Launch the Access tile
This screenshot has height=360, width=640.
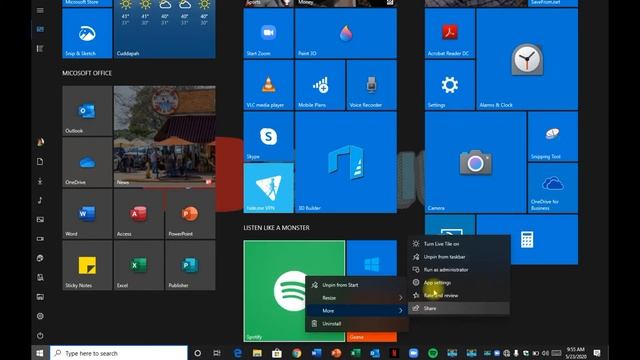click(138, 213)
